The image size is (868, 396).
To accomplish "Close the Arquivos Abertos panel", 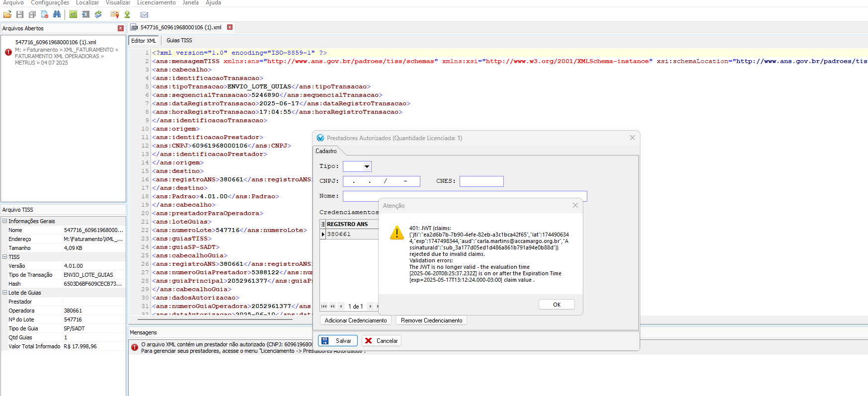I will pyautogui.click(x=121, y=28).
